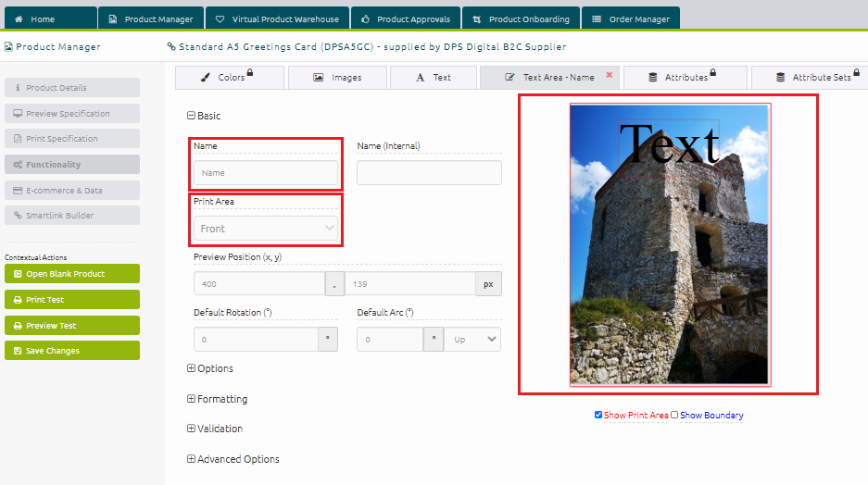
Task: Switch to Product Onboarding tab
Action: coord(521,19)
